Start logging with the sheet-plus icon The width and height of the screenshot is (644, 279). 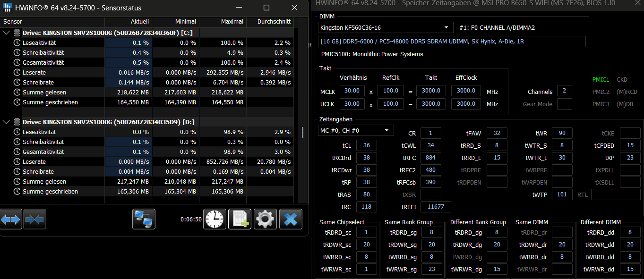click(x=240, y=219)
